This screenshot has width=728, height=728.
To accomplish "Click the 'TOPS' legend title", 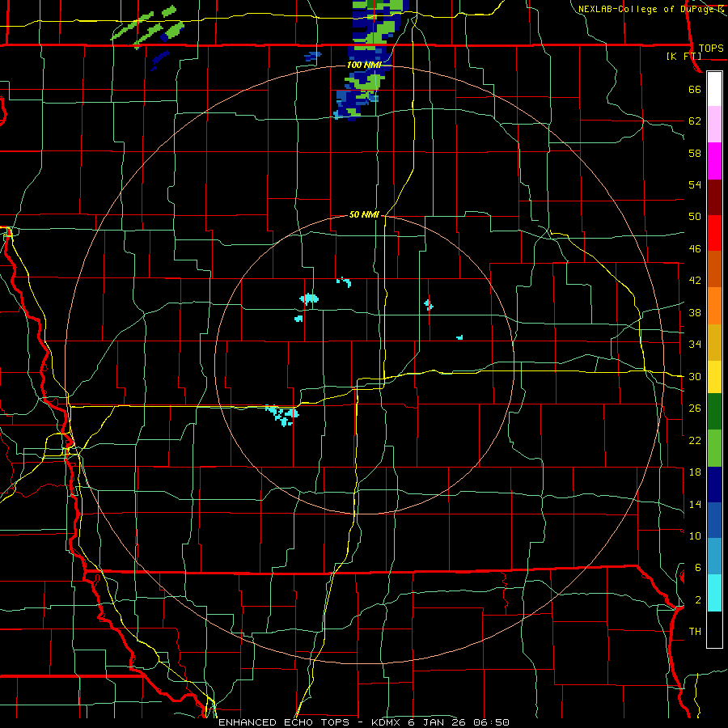I will pyautogui.click(x=711, y=49).
